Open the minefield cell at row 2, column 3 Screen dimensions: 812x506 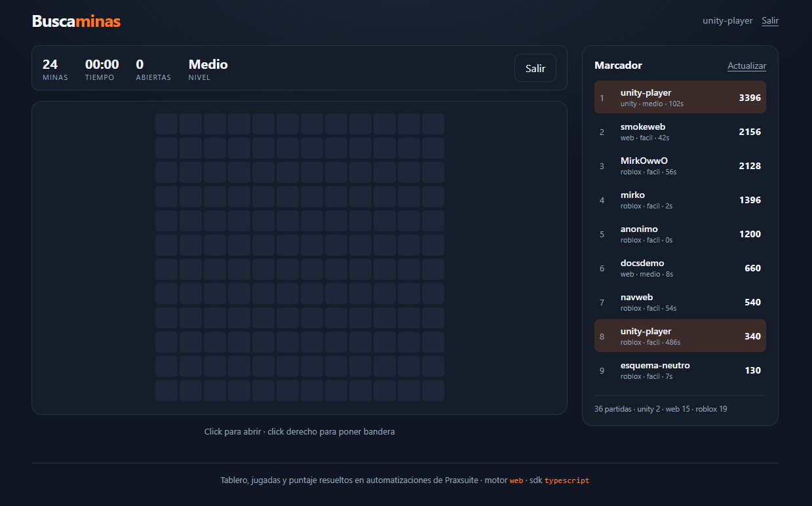(215, 148)
